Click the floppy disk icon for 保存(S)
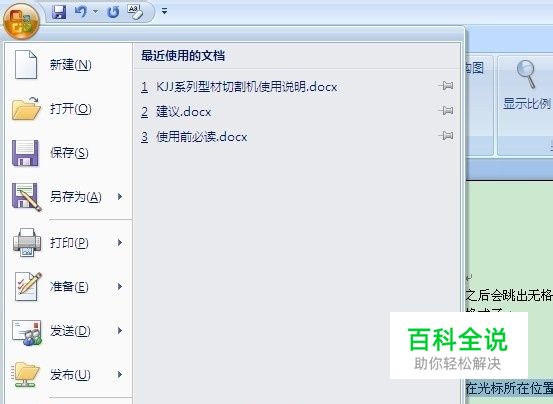553x404 pixels. [x=25, y=153]
